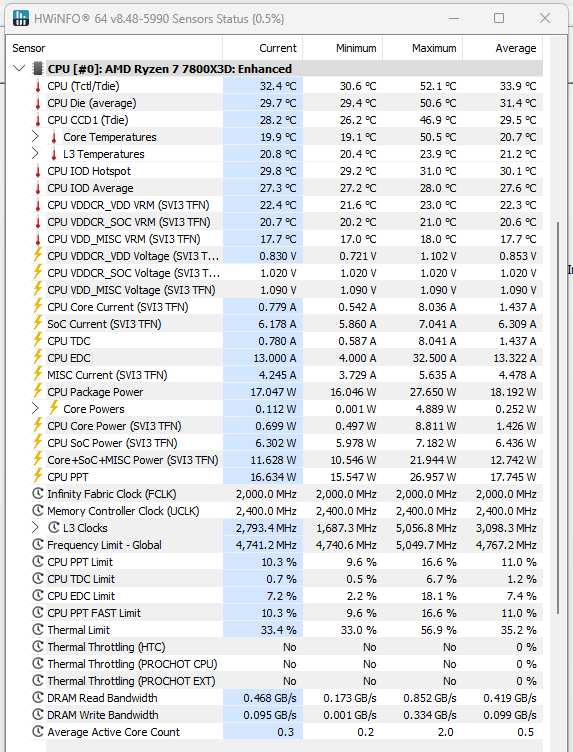Click thermometer icon beside CPU VDDCR_VDD VRM

(x=38, y=205)
